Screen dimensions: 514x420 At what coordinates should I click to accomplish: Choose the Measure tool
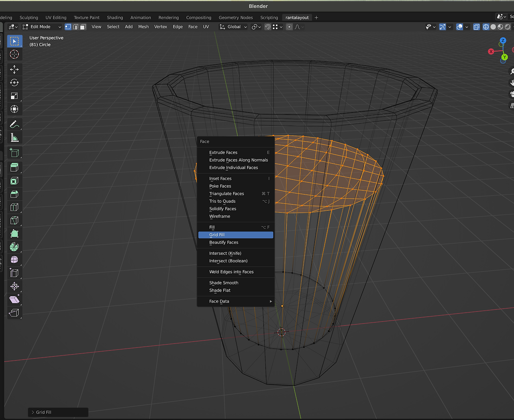click(x=14, y=138)
